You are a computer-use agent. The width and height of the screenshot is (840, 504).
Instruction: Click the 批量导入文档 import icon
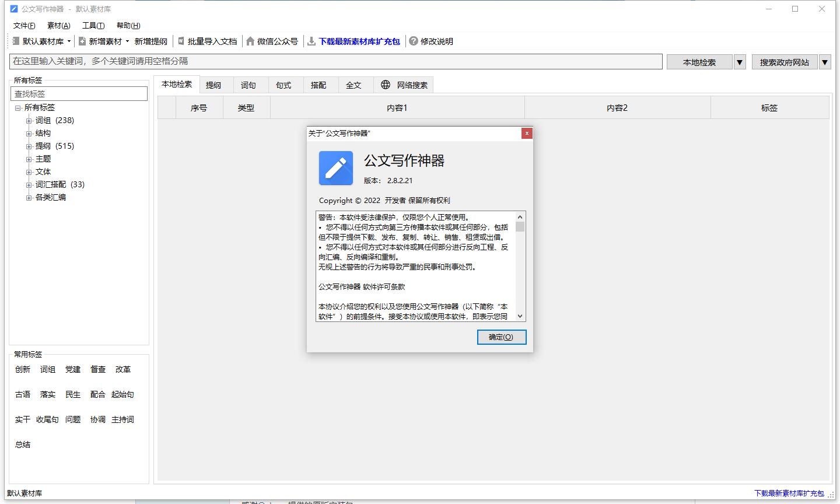[181, 41]
